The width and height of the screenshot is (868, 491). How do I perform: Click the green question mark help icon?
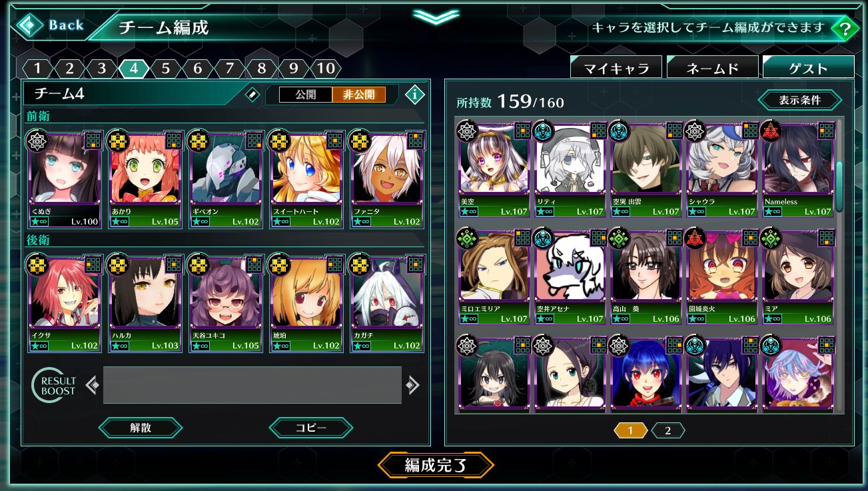(x=845, y=29)
